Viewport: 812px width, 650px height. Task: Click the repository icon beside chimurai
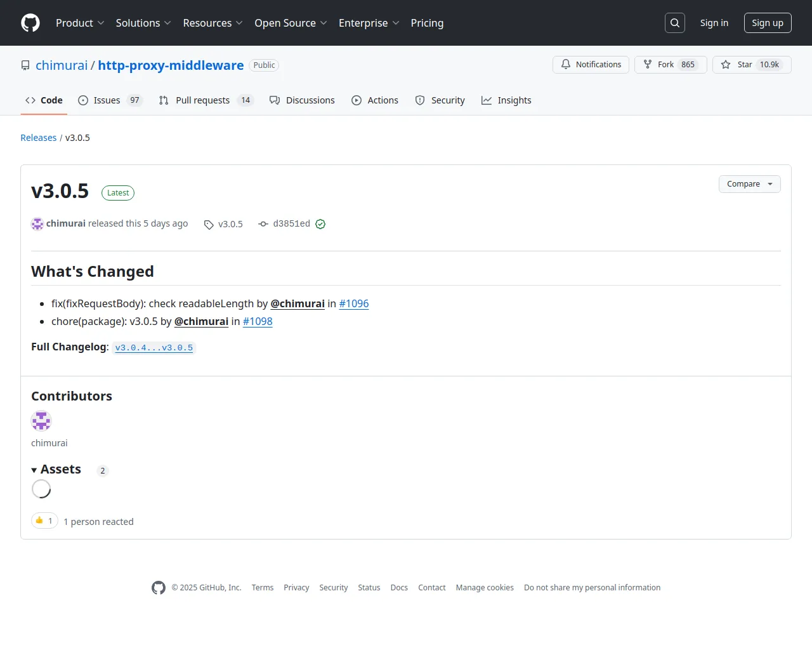25,65
